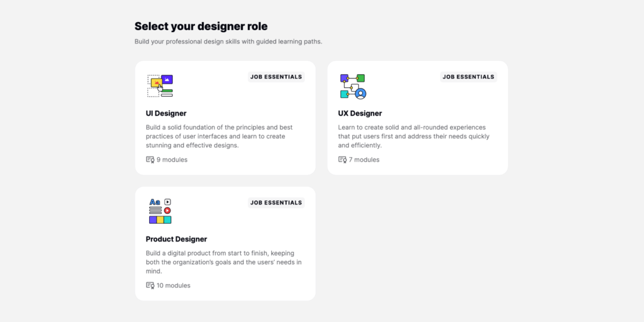Image resolution: width=644 pixels, height=322 pixels.
Task: Click the 10 modules label
Action: pos(174,286)
